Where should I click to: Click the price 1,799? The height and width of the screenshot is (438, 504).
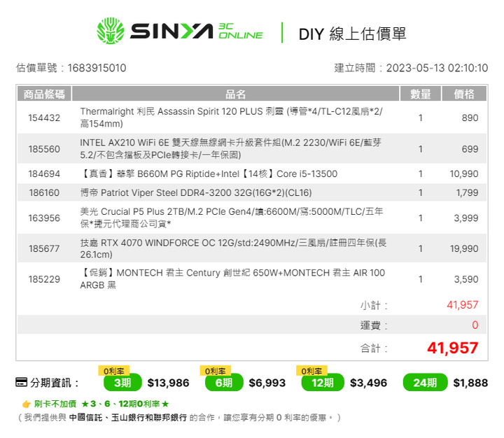[x=468, y=193]
